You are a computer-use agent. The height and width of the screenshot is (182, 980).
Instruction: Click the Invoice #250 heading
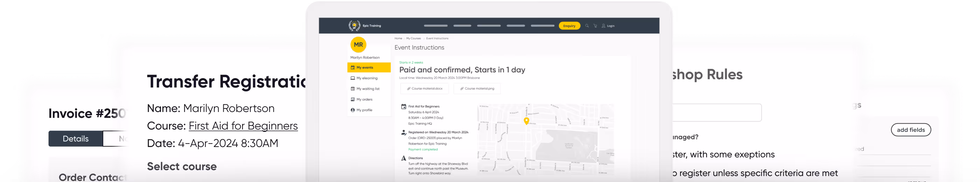[x=87, y=113]
